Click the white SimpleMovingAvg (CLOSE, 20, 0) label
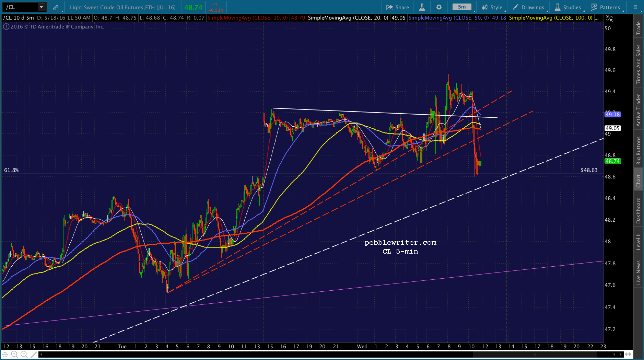The image size is (644, 360). coord(348,18)
